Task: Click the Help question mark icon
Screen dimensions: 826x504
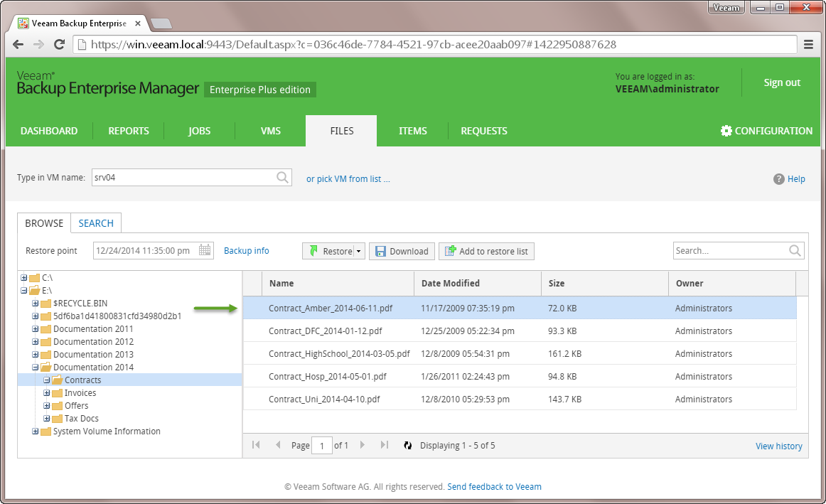Action: click(x=779, y=179)
